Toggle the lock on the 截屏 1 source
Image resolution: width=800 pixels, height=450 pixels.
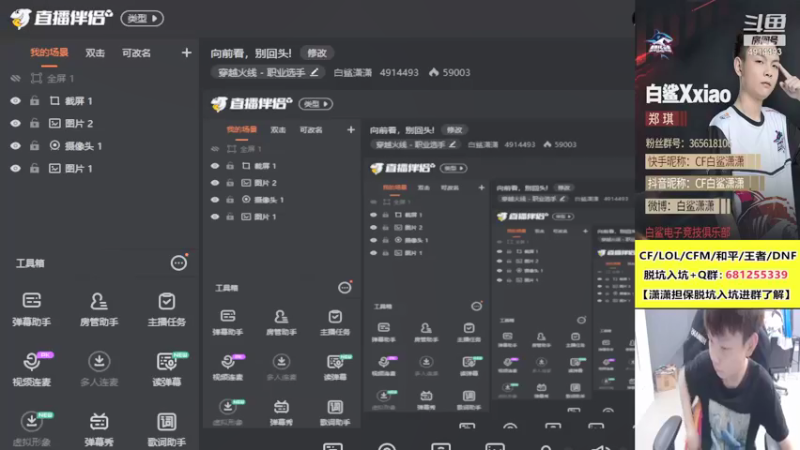tap(34, 101)
